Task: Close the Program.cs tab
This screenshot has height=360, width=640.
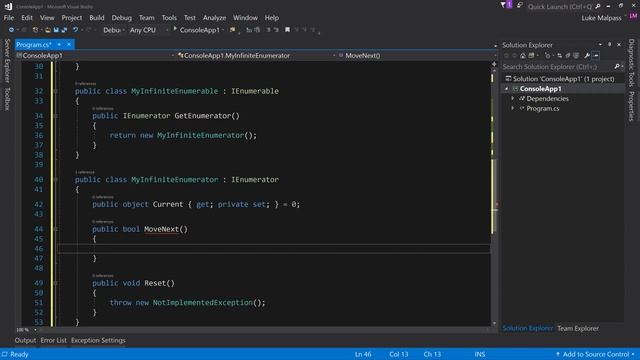Action: [69, 44]
